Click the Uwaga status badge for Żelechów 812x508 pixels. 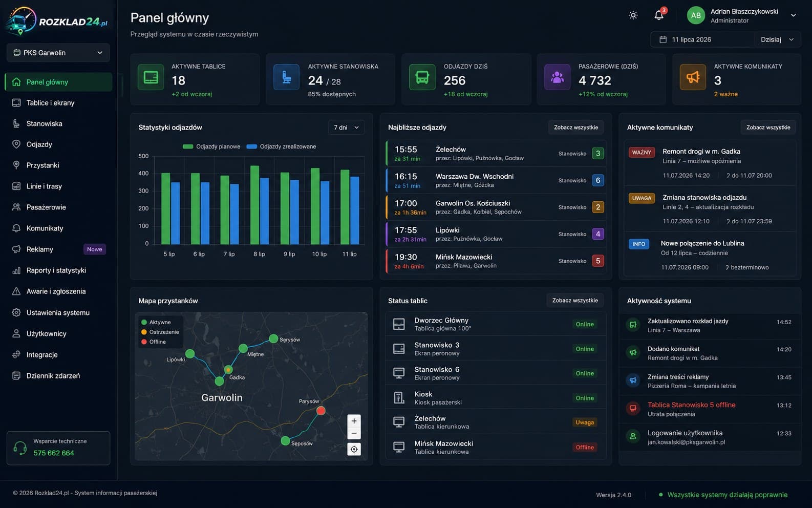tap(585, 422)
